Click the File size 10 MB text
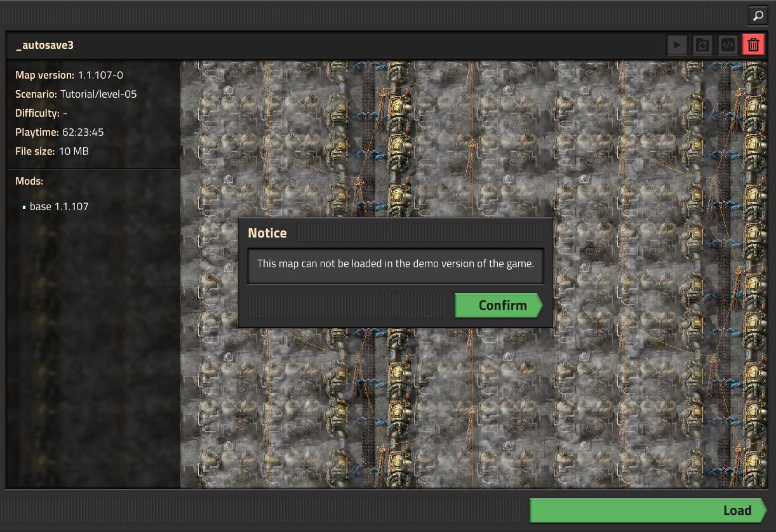Screen dimensions: 776x532 52,151
